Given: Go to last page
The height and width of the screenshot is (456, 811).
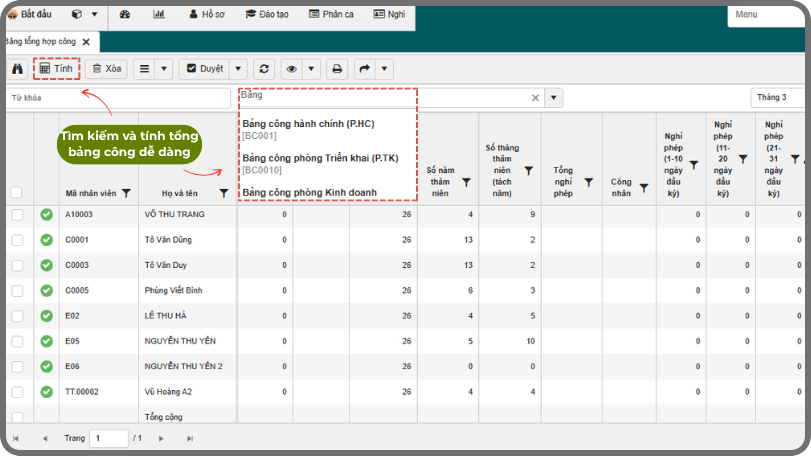Looking at the screenshot, I should (x=190, y=438).
